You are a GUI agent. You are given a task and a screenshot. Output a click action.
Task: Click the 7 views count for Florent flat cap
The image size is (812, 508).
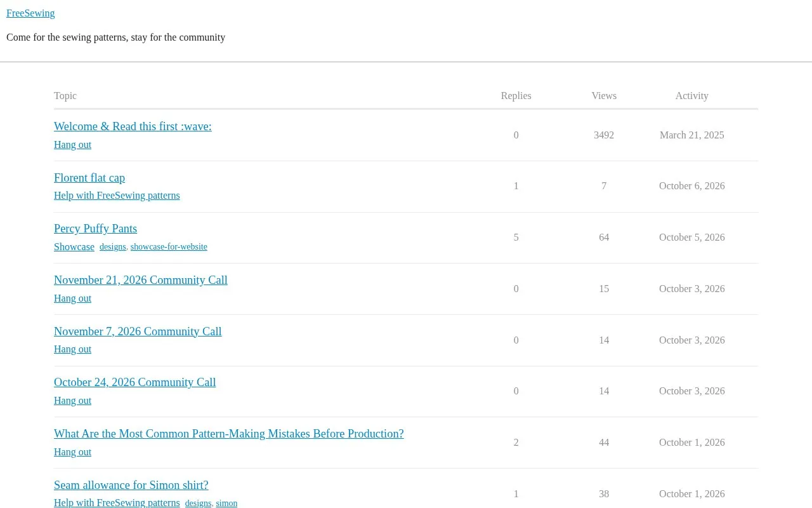604,186
